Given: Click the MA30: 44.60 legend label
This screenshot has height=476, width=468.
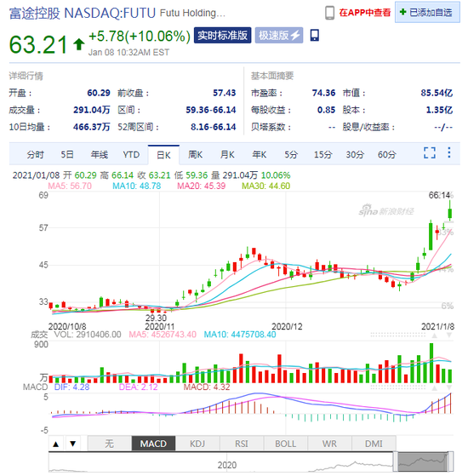Looking at the screenshot, I should click(x=265, y=186).
